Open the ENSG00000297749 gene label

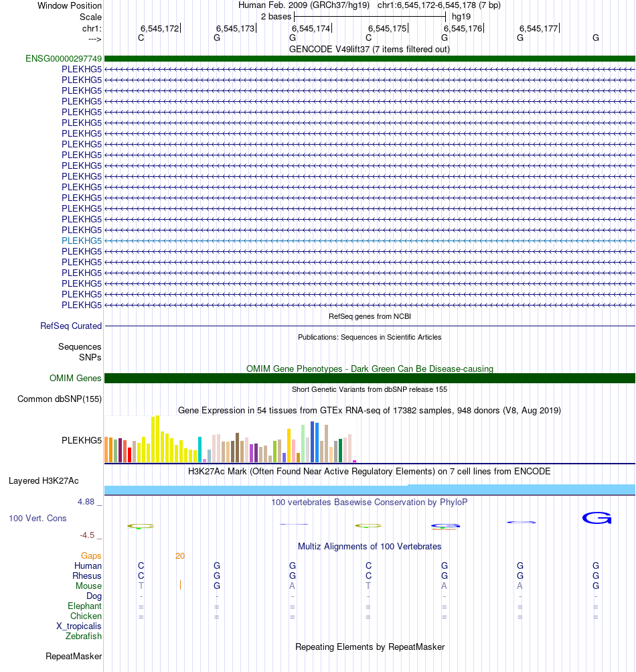coord(64,59)
